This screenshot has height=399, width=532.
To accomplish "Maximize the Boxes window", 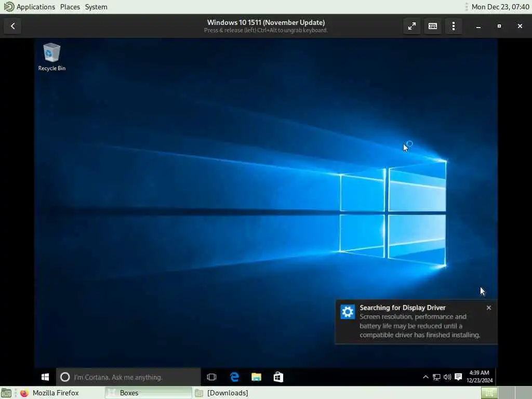I will pos(499,26).
